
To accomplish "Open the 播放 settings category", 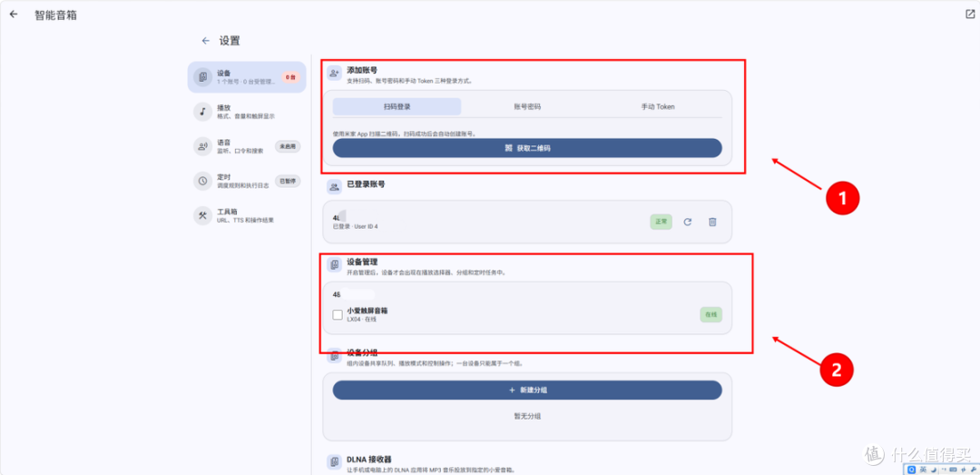I will (x=247, y=112).
